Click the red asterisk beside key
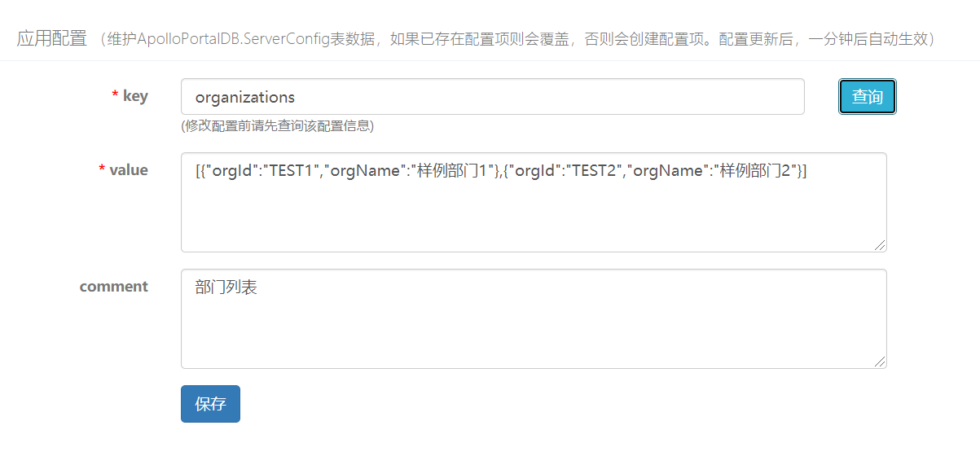 (115, 97)
